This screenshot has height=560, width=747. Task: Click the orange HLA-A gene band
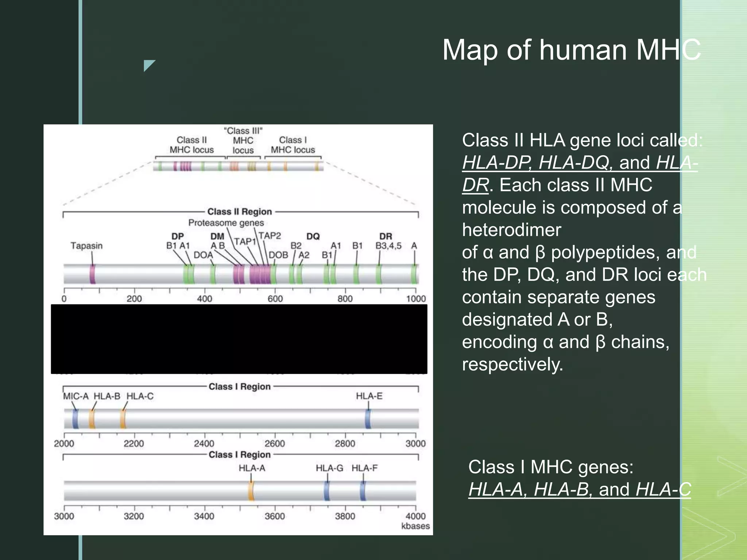tap(251, 491)
